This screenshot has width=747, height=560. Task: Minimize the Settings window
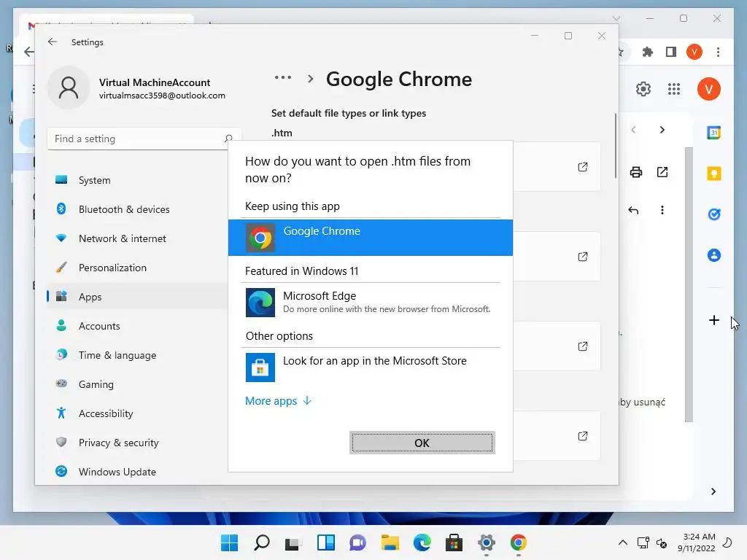tap(535, 36)
